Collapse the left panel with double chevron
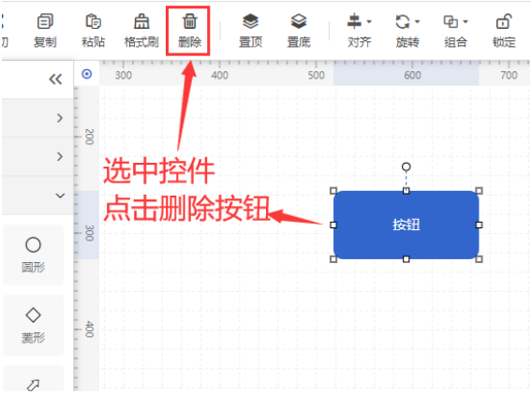The image size is (532, 394). coord(55,80)
